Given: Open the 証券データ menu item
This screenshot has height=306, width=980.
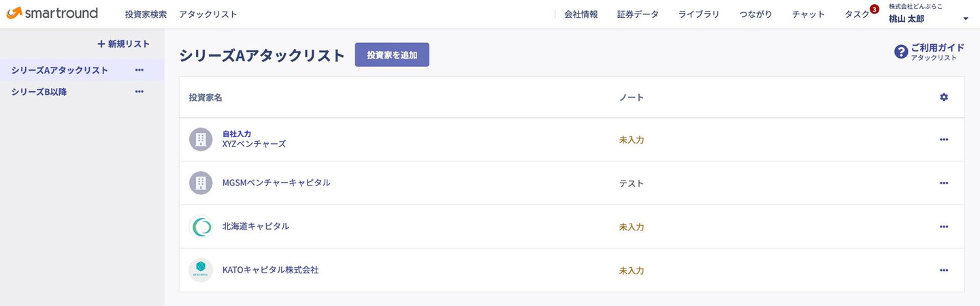Looking at the screenshot, I should [638, 14].
